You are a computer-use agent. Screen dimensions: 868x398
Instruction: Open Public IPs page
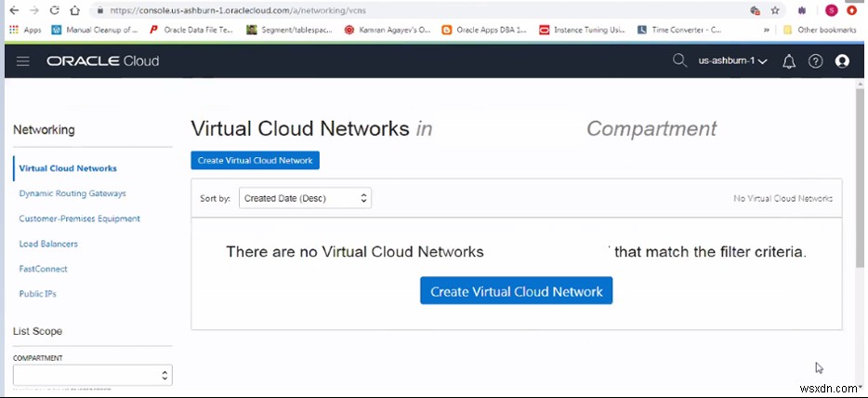tap(38, 293)
